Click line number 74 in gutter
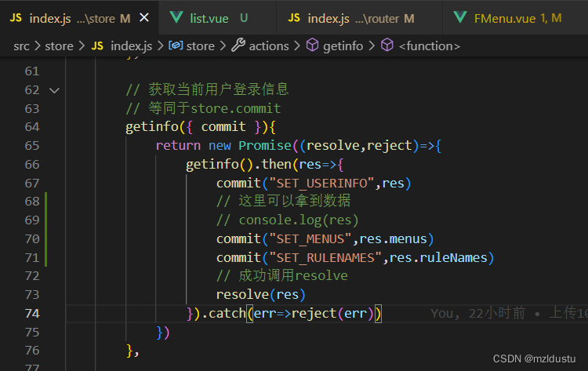The width and height of the screenshot is (588, 371). pos(32,313)
